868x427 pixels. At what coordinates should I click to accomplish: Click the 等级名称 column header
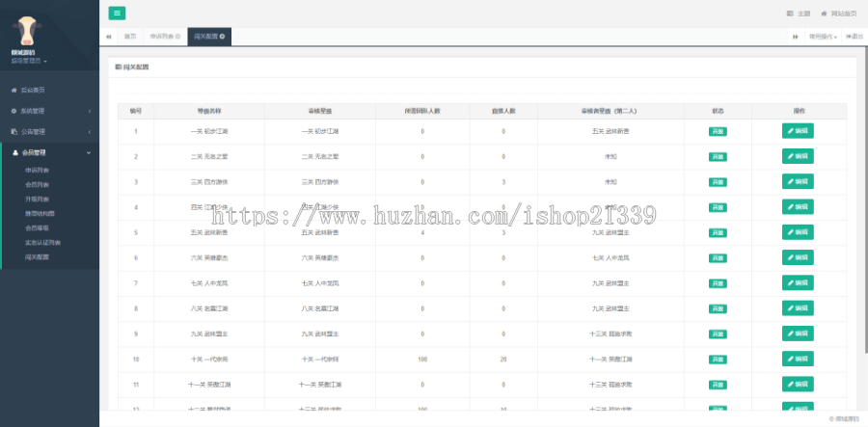(209, 111)
